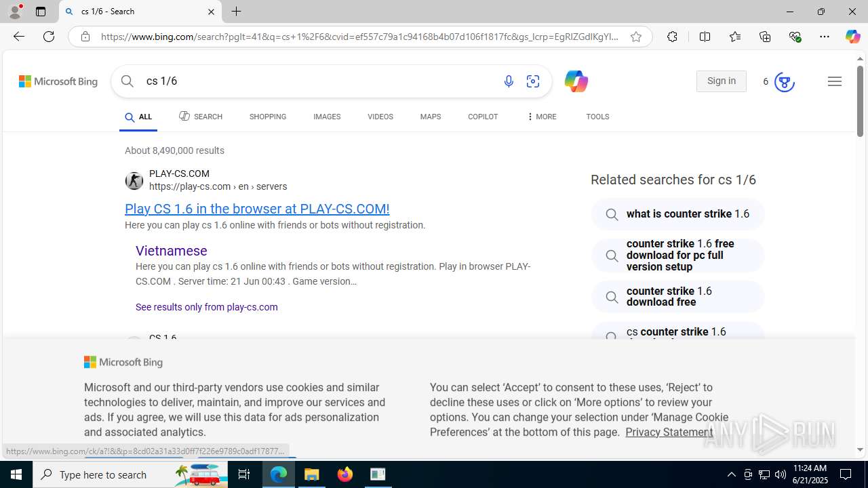Open the browser profile icon

(15, 12)
